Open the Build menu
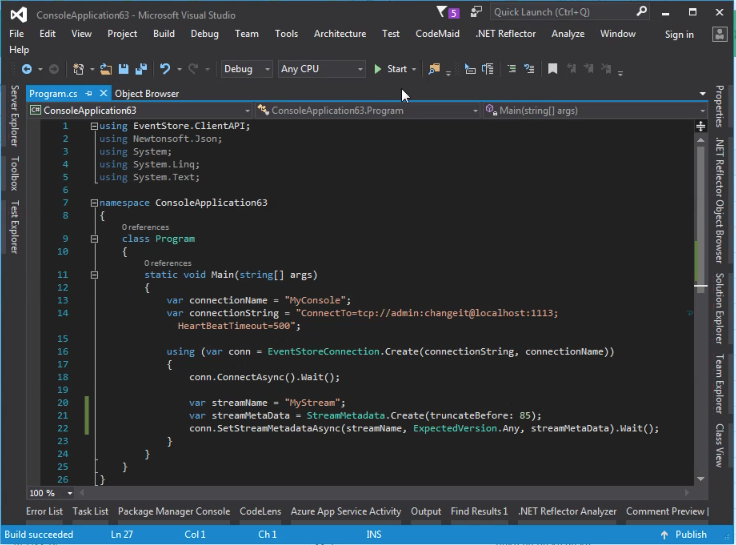736x545 pixels. 164,34
